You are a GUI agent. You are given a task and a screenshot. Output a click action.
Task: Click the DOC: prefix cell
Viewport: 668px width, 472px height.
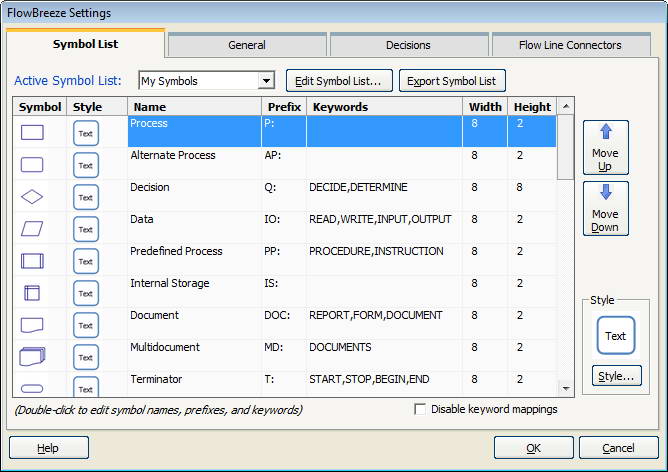[284, 323]
